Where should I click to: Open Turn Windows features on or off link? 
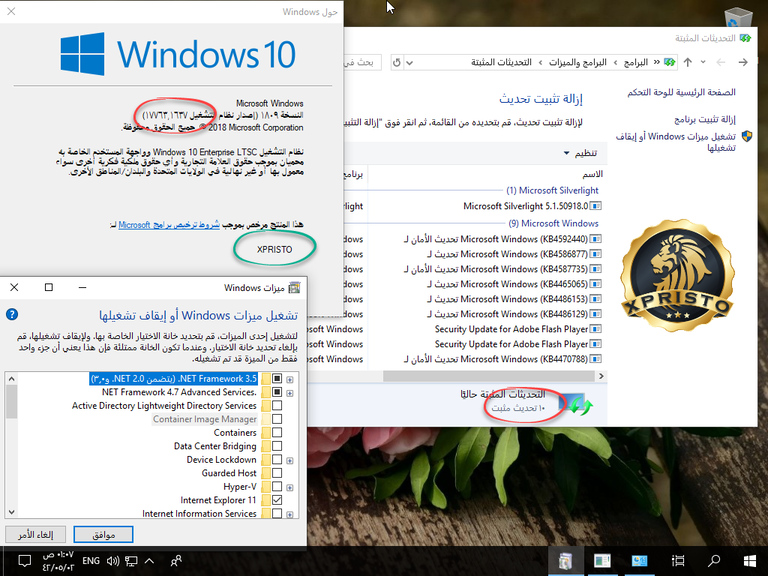676,142
